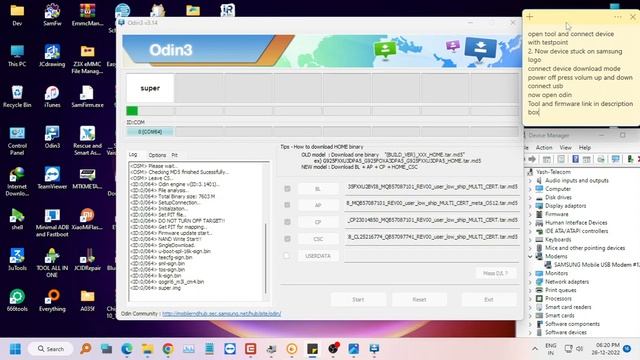The height and width of the screenshot is (360, 640).
Task: Open the View menu in Device Manager
Action: tap(565, 147)
